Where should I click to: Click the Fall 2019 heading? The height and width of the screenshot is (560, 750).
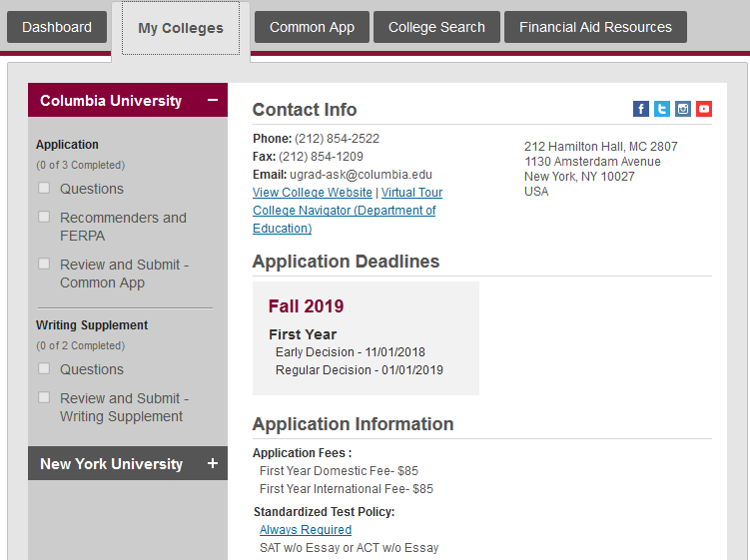(x=307, y=306)
